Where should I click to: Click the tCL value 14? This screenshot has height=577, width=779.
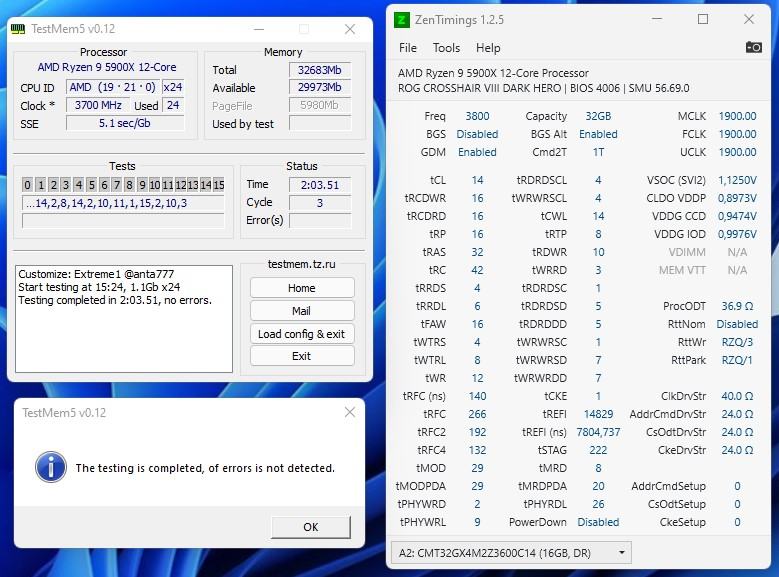click(477, 180)
